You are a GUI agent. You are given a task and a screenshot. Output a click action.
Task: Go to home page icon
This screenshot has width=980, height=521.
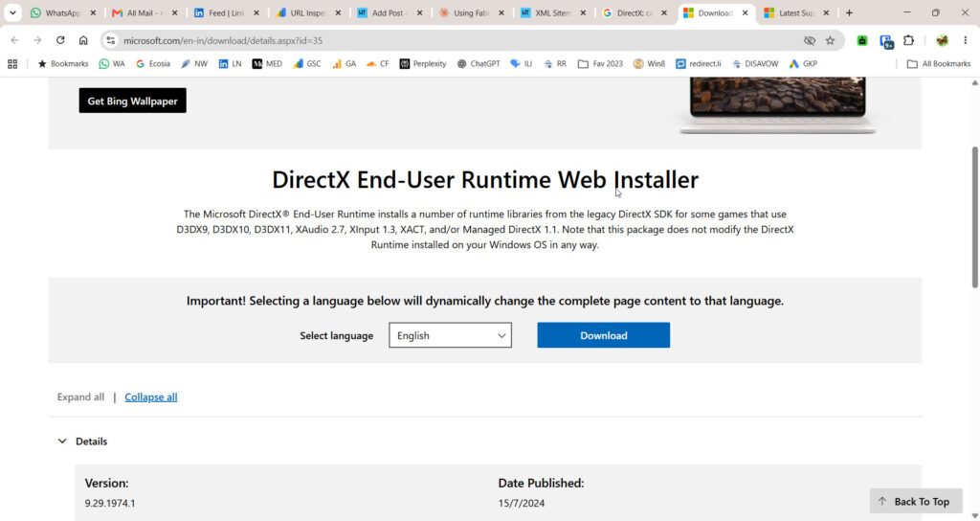coord(83,40)
